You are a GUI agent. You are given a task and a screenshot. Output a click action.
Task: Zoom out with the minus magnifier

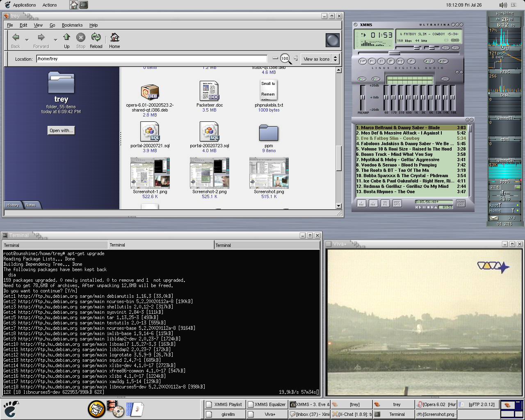click(275, 59)
